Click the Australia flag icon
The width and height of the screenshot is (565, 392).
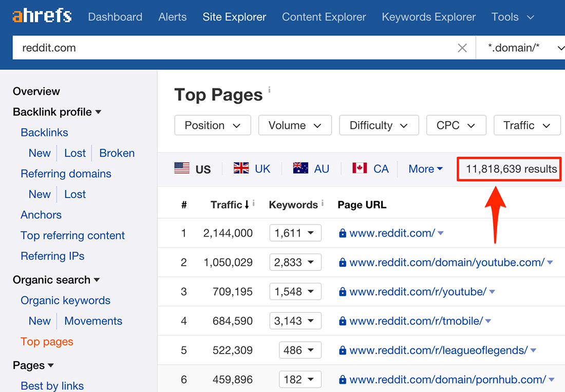pos(300,168)
